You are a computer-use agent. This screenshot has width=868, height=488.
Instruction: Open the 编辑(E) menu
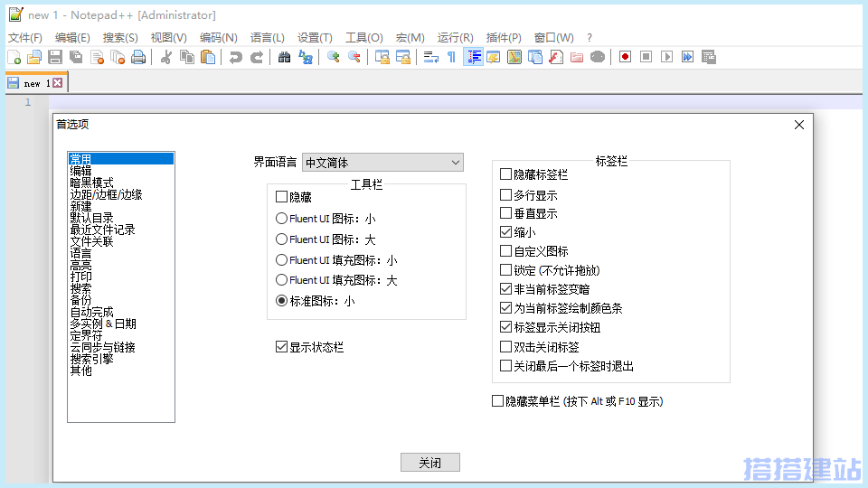point(72,38)
